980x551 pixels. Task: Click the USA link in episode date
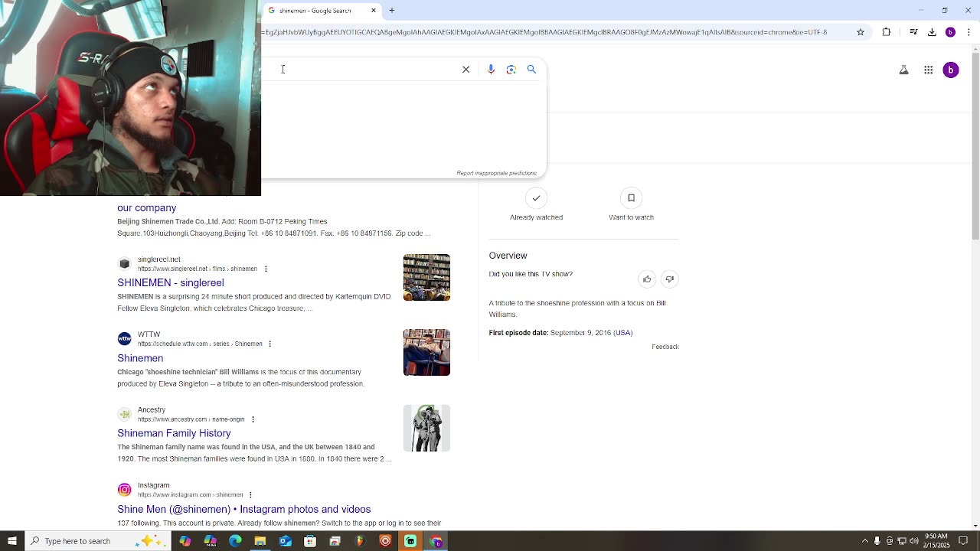coord(623,333)
